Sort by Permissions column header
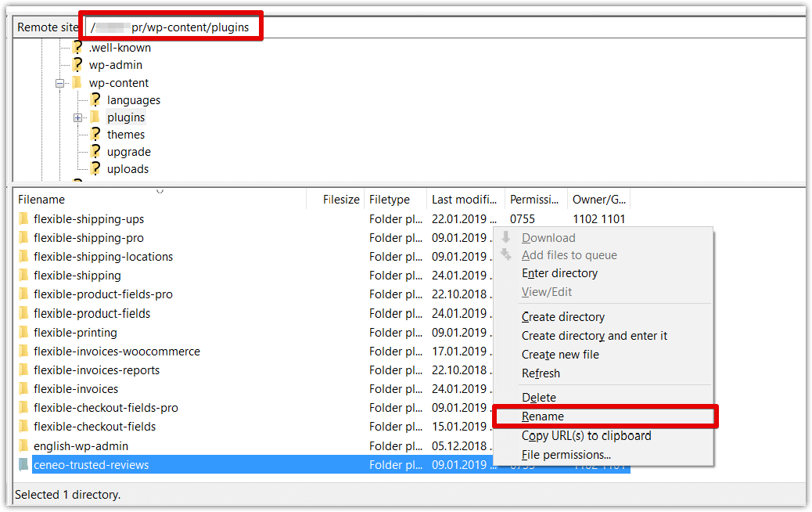 (536, 200)
